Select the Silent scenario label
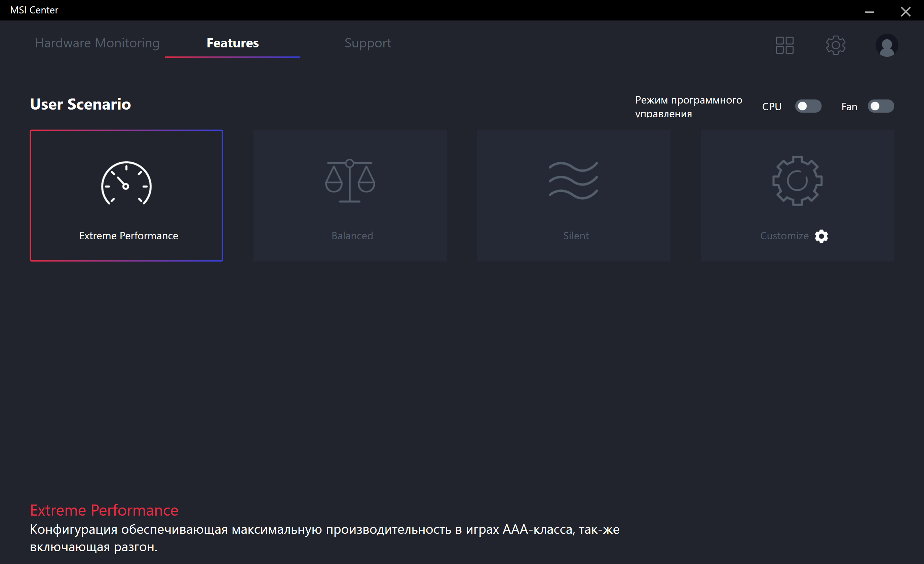The height and width of the screenshot is (564, 924). (x=576, y=236)
